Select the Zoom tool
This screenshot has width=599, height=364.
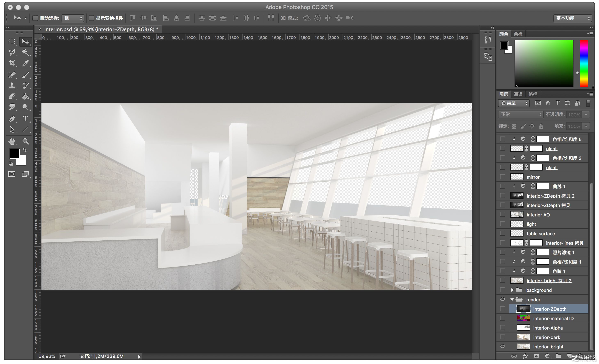point(25,141)
